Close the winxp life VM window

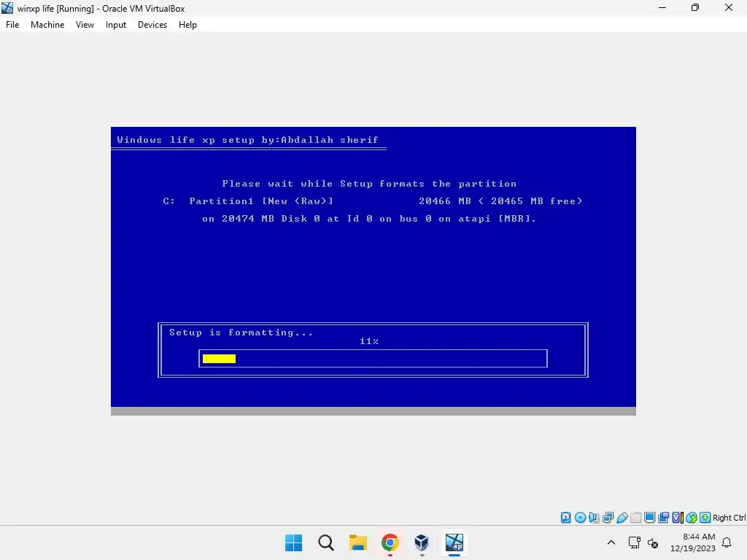(x=729, y=7)
